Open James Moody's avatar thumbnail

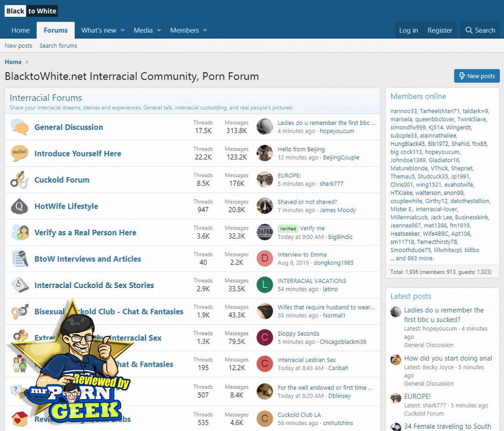pos(265,206)
